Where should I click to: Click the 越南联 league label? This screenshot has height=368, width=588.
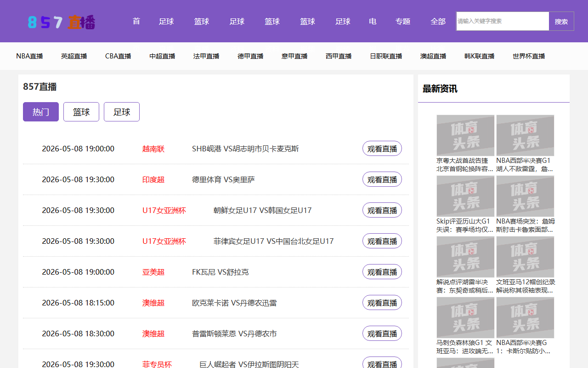(153, 149)
